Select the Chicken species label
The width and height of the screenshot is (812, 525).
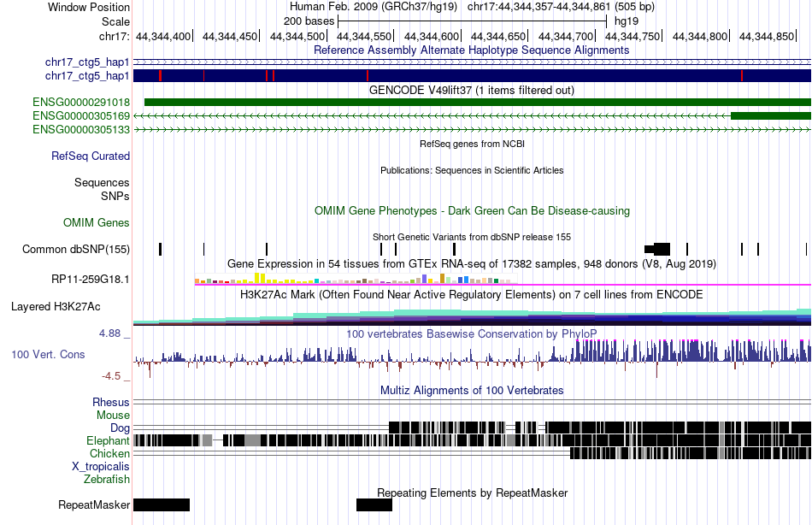(109, 453)
